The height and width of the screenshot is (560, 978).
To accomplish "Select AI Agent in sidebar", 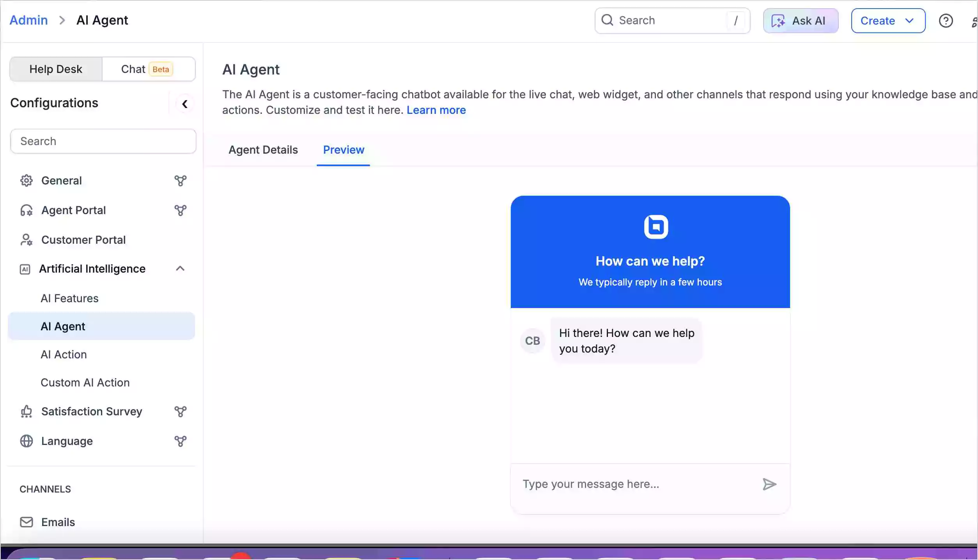I will point(101,326).
